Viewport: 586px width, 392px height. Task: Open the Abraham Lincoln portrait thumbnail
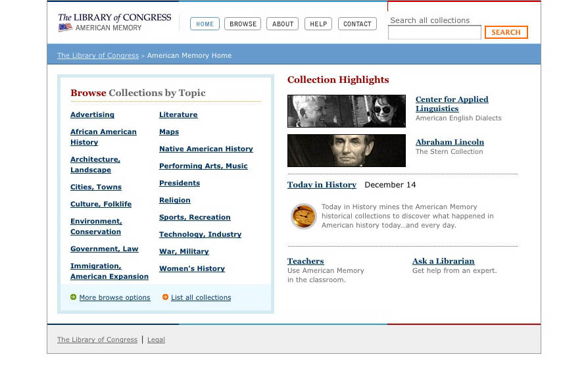click(346, 151)
